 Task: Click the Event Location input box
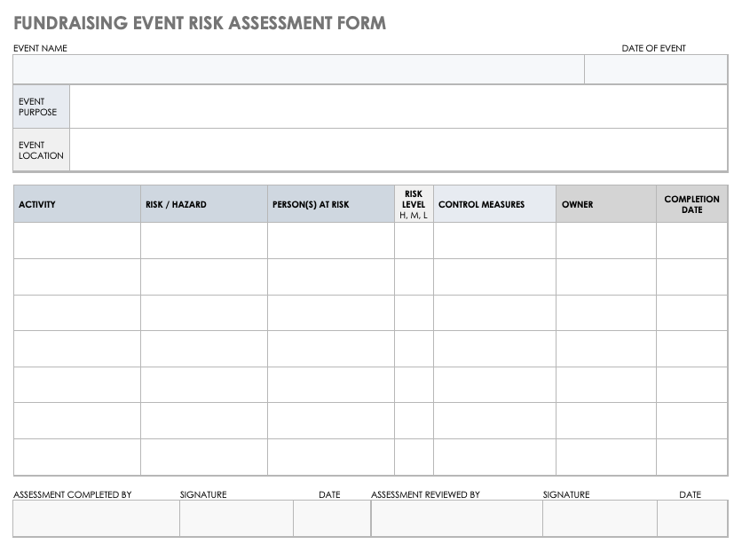click(398, 150)
